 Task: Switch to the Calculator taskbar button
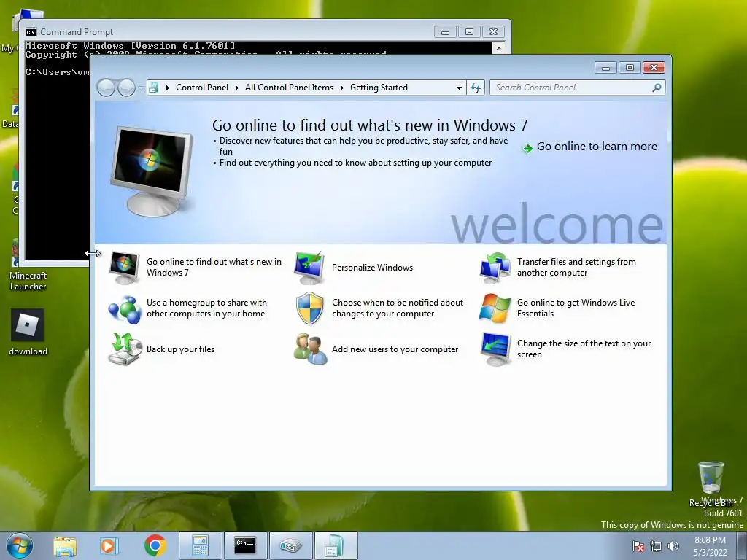click(200, 545)
